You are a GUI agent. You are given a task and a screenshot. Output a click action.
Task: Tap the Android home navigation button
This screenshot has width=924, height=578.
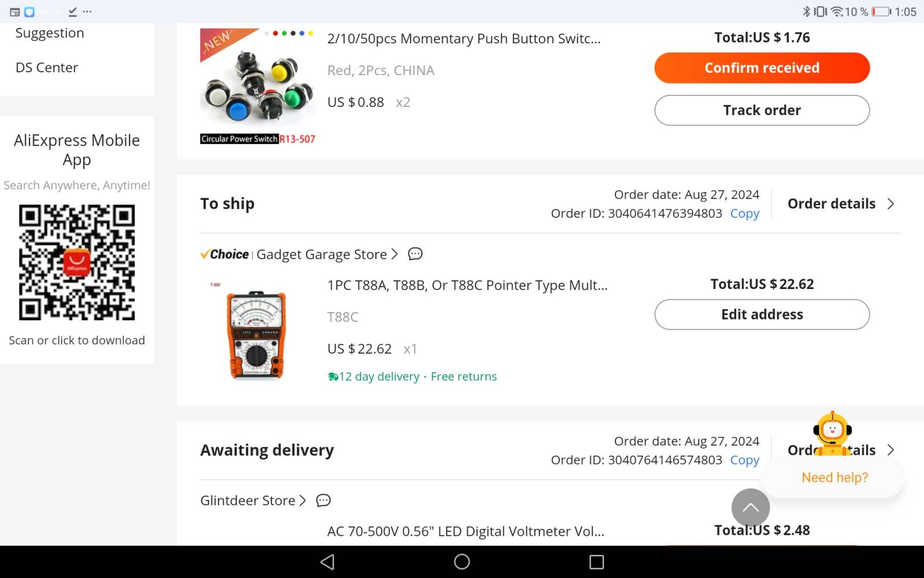pyautogui.click(x=462, y=562)
